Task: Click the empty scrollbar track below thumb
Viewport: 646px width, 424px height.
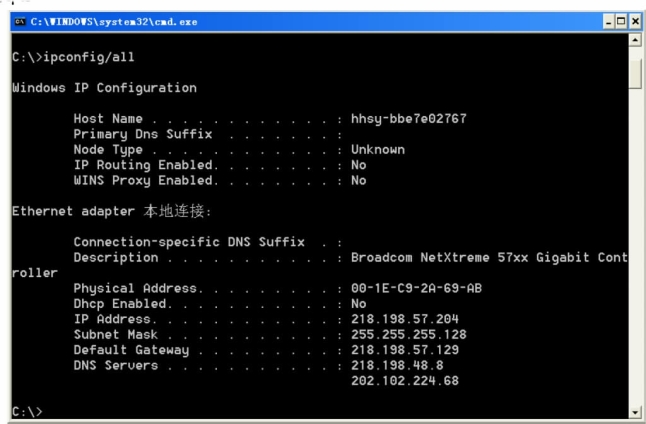Action: point(635,247)
